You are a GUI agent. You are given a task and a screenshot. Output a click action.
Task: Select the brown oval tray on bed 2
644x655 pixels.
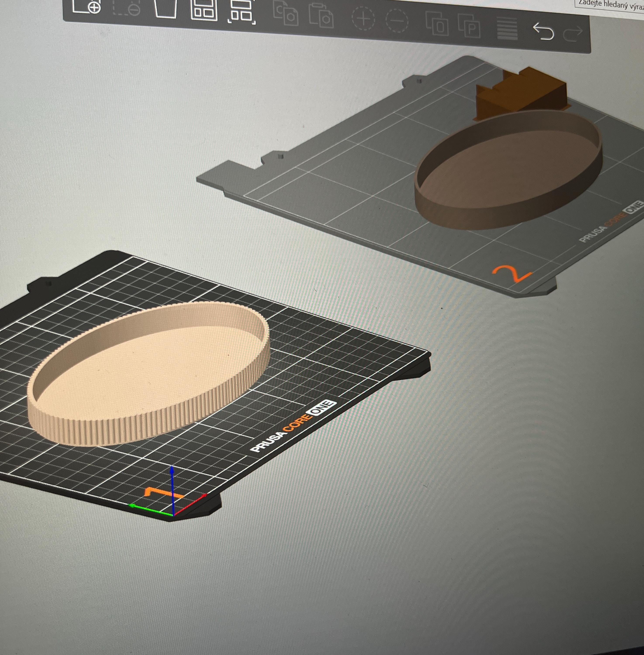(508, 170)
